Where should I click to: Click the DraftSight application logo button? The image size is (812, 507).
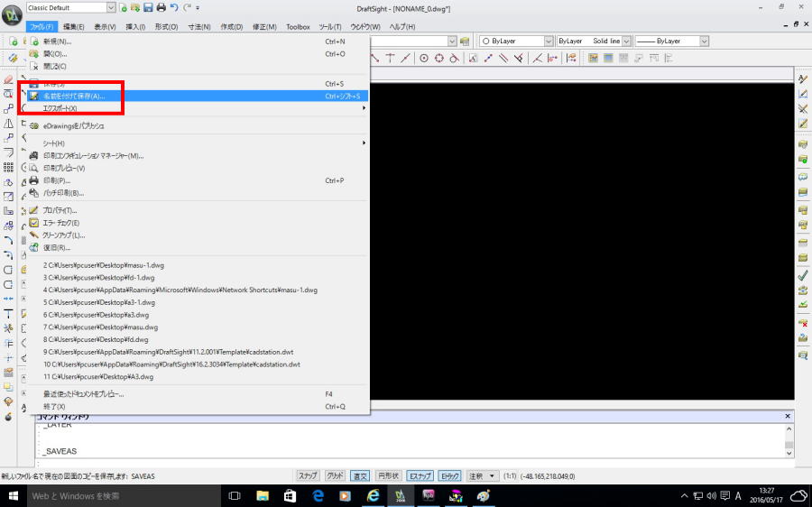tap(12, 14)
